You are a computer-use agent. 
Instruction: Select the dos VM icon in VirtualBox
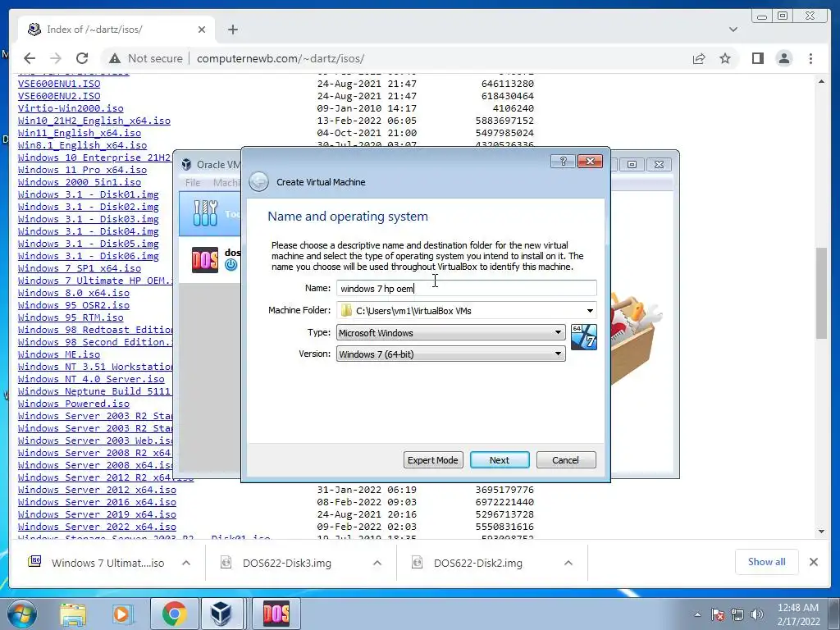click(205, 260)
